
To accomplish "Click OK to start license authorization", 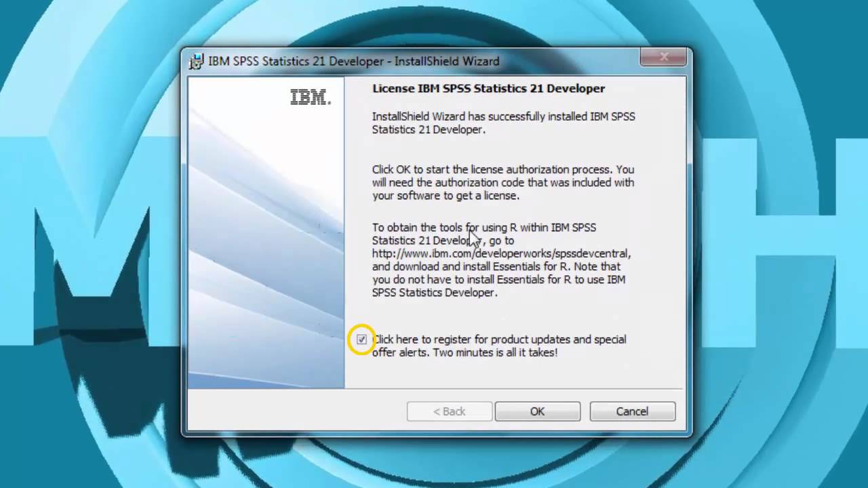I will coord(537,411).
